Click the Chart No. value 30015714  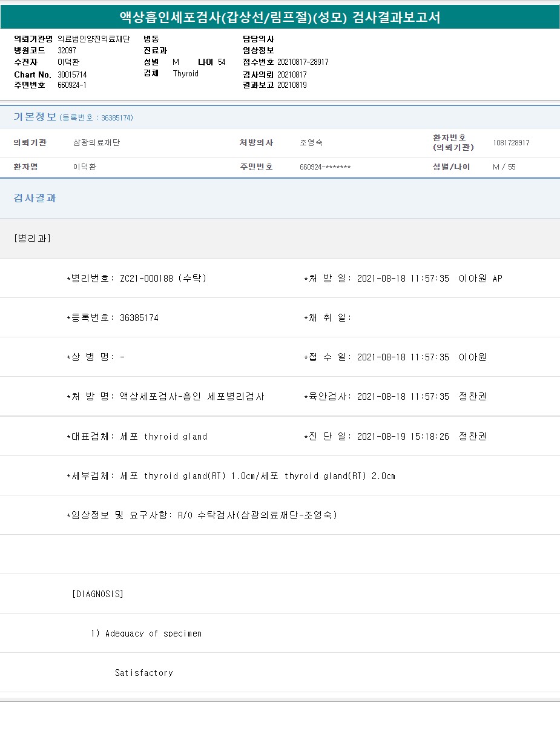coord(72,74)
